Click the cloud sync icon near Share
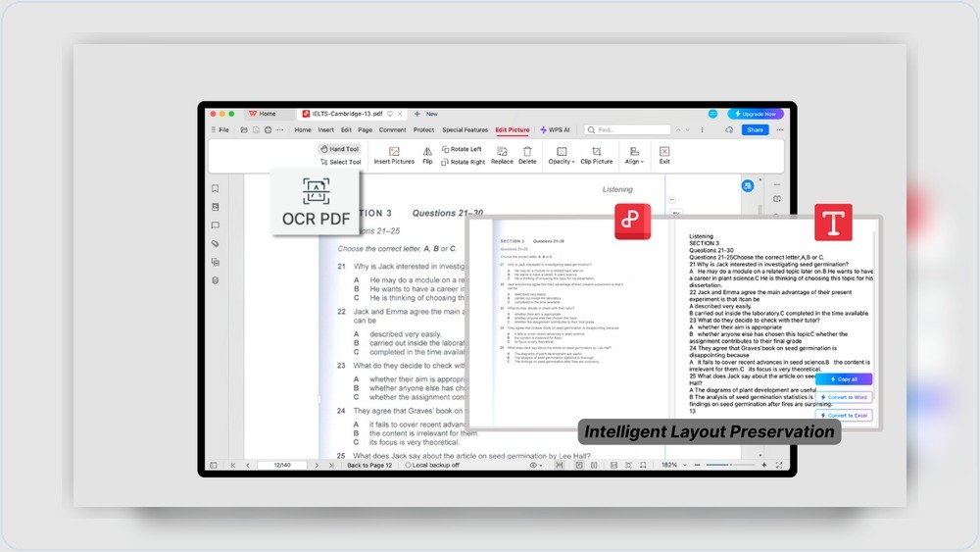Image resolution: width=980 pixels, height=552 pixels. [729, 130]
